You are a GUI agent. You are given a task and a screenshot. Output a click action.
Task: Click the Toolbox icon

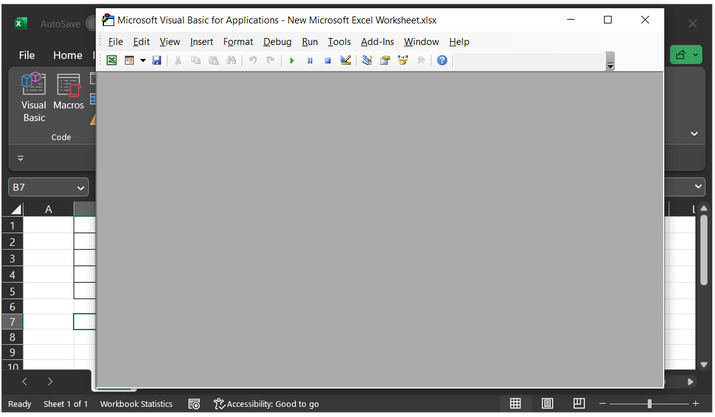point(420,60)
